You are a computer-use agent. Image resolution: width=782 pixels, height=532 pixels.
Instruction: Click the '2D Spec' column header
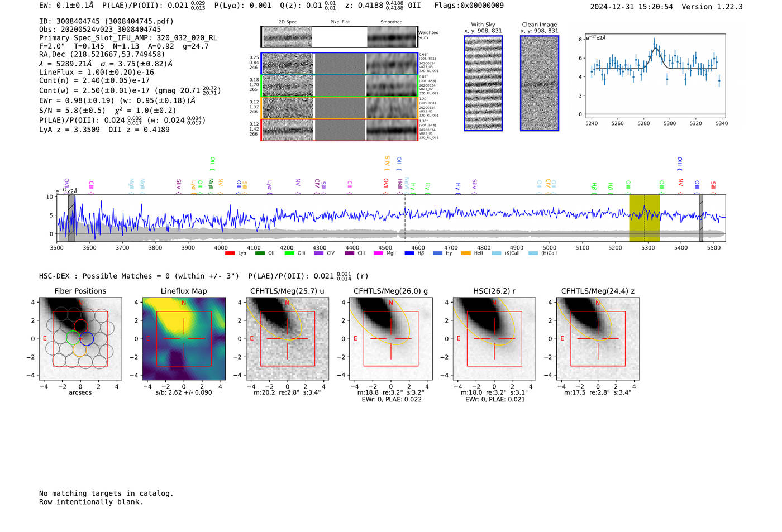288,22
